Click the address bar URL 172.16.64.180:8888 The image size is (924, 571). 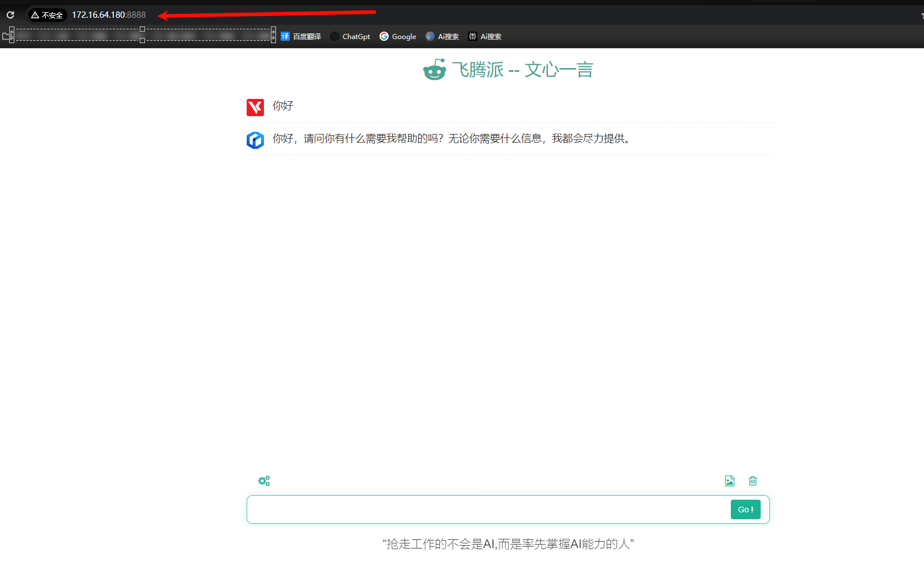(109, 15)
